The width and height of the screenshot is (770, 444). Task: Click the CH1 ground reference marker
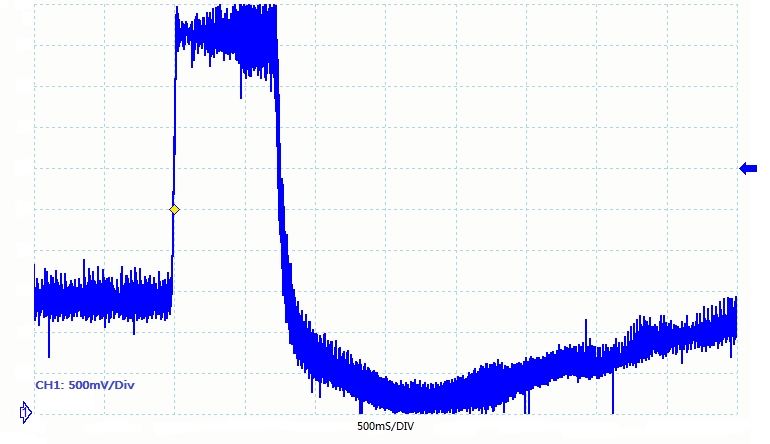26,411
